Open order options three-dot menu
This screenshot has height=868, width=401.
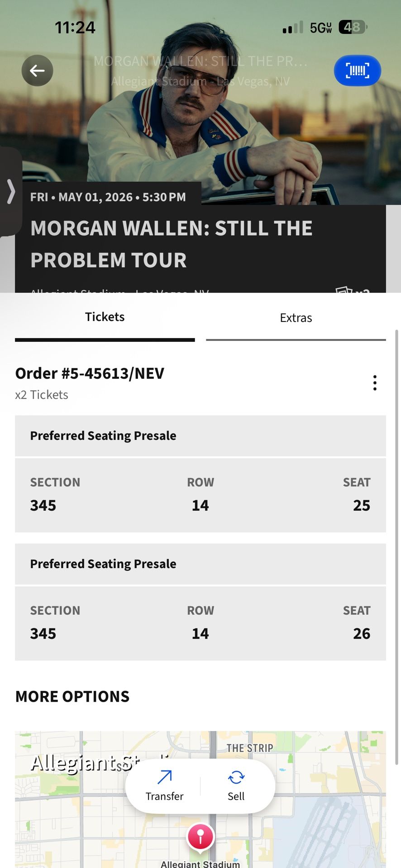coord(375,383)
